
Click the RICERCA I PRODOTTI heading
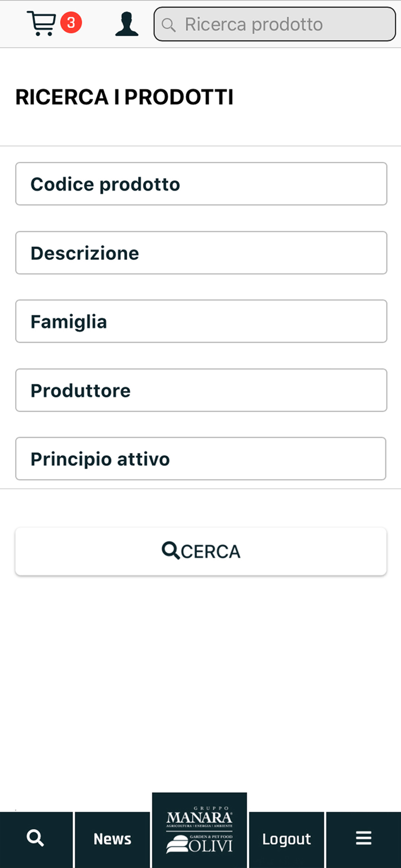coord(124,97)
